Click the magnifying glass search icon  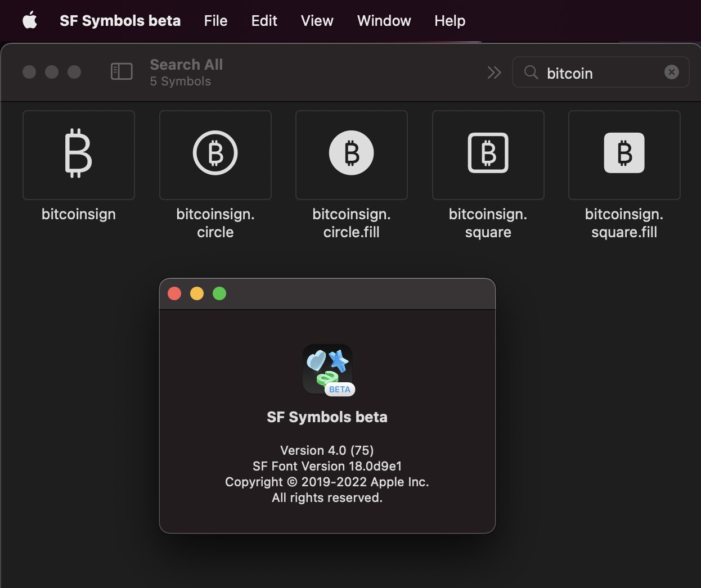click(x=531, y=72)
